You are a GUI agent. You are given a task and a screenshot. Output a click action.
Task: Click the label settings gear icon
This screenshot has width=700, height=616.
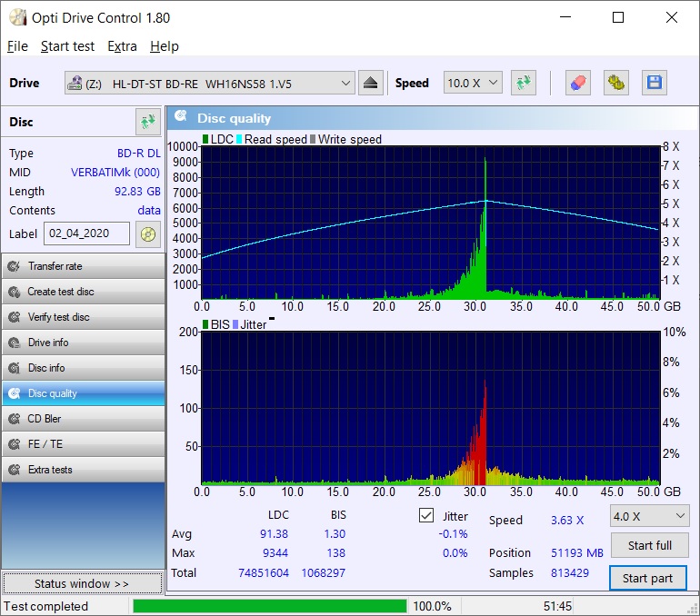coord(147,234)
